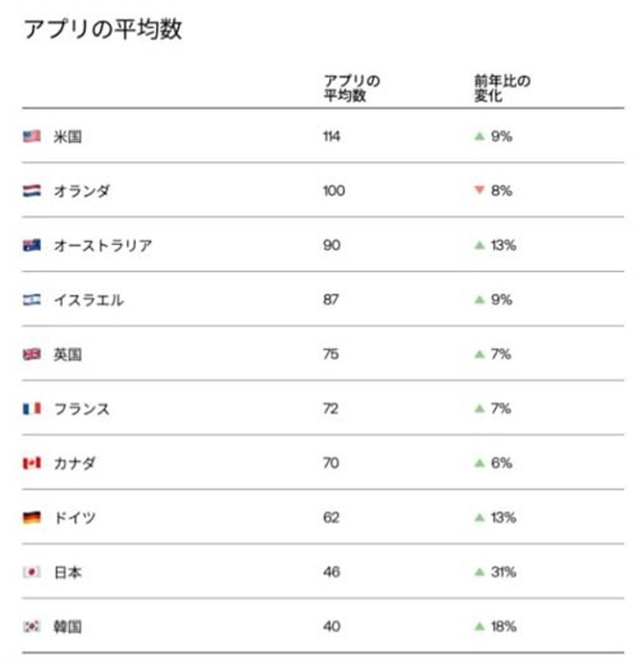This screenshot has width=644, height=661.
Task: Click the green up arrow beside 31%
Action: (479, 572)
